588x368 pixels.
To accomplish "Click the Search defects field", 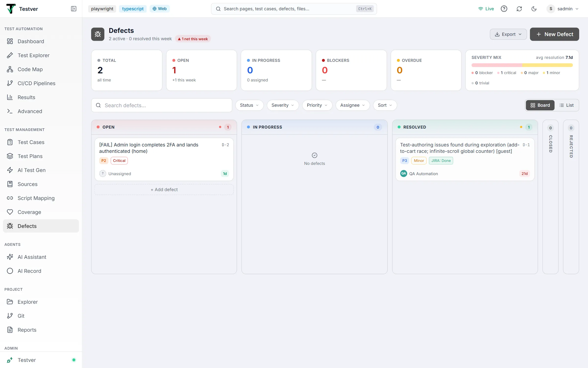I will pos(162,105).
